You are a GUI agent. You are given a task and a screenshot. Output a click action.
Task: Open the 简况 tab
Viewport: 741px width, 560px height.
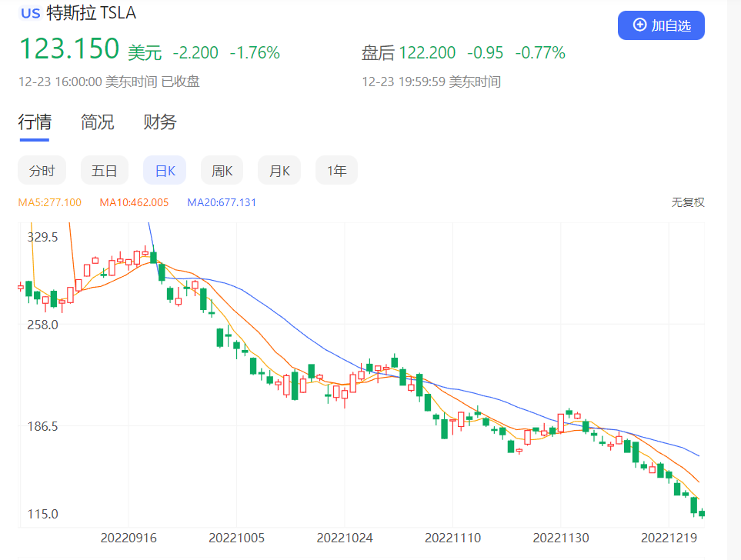(x=98, y=122)
